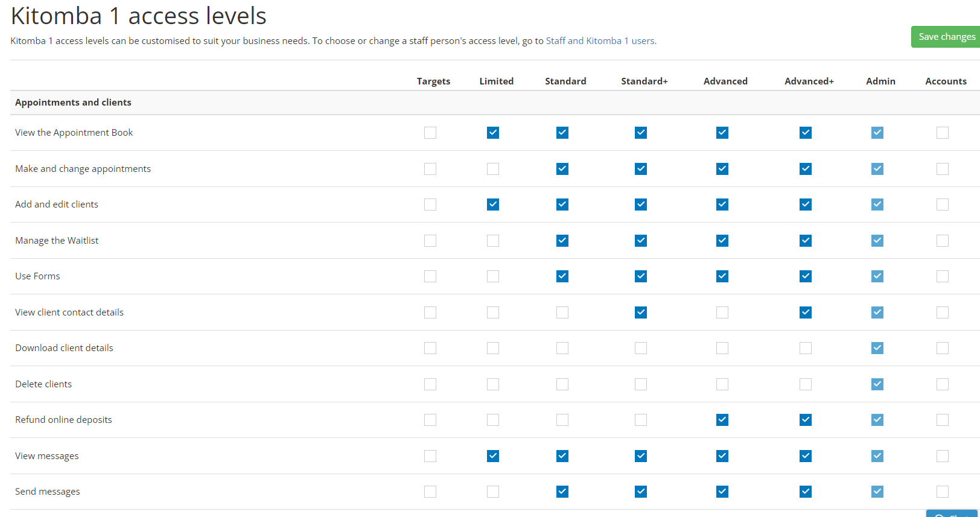The width and height of the screenshot is (980, 517).
Task: Click the Accounts column header
Action: [x=946, y=81]
